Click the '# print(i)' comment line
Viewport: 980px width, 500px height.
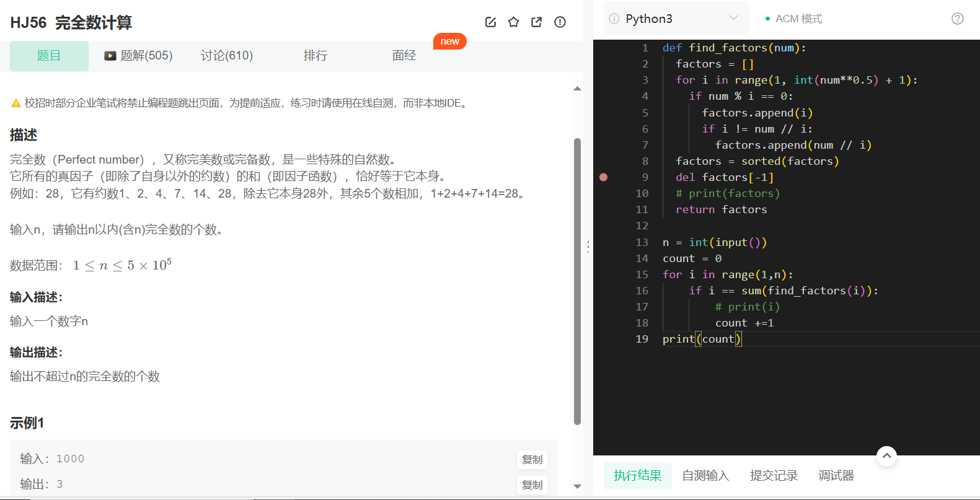(748, 307)
